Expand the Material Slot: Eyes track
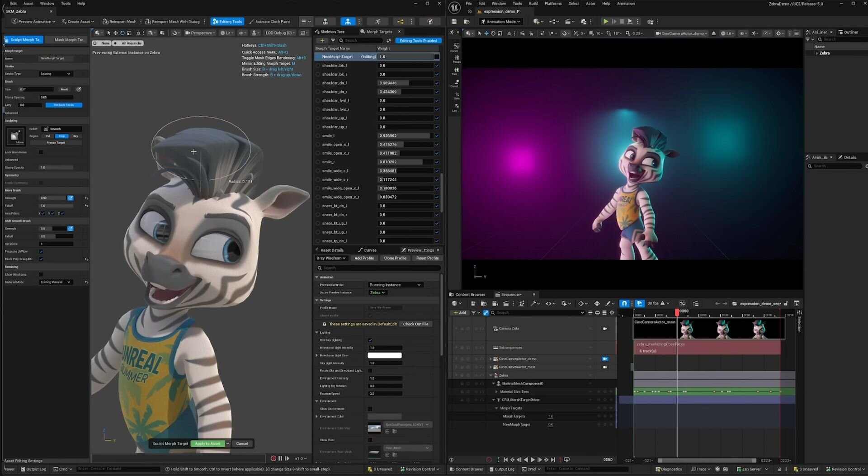 [x=496, y=392]
